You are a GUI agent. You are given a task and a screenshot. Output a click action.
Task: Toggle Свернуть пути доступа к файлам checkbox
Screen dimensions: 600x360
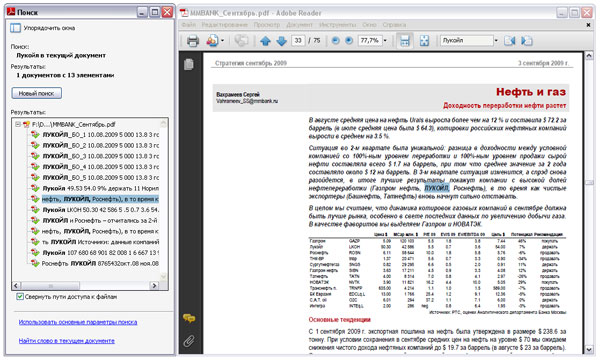(x=20, y=296)
